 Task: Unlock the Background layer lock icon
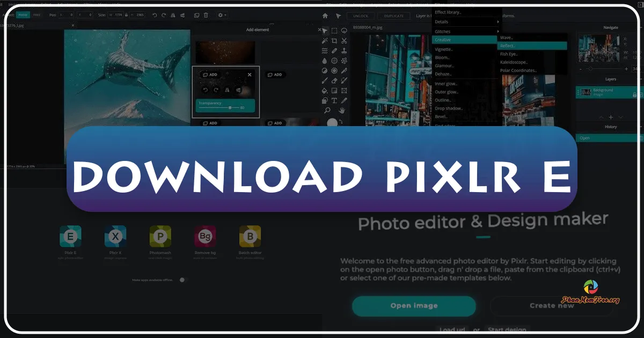point(634,95)
